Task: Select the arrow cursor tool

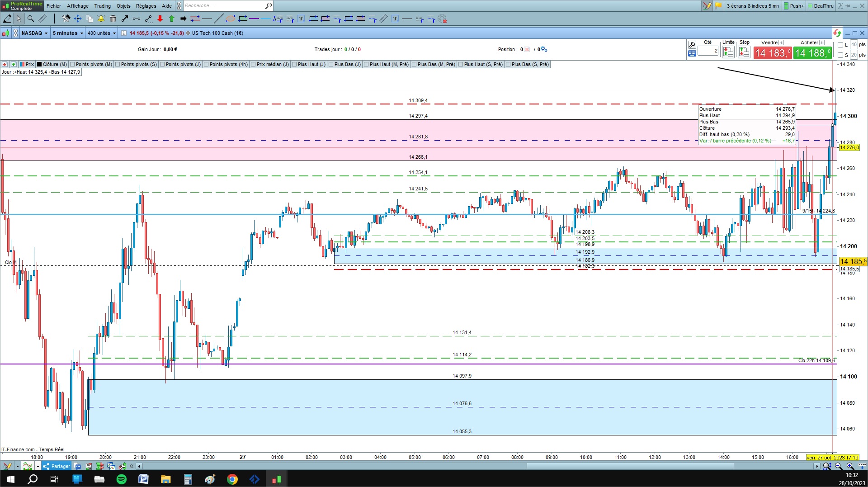Action: (x=19, y=19)
